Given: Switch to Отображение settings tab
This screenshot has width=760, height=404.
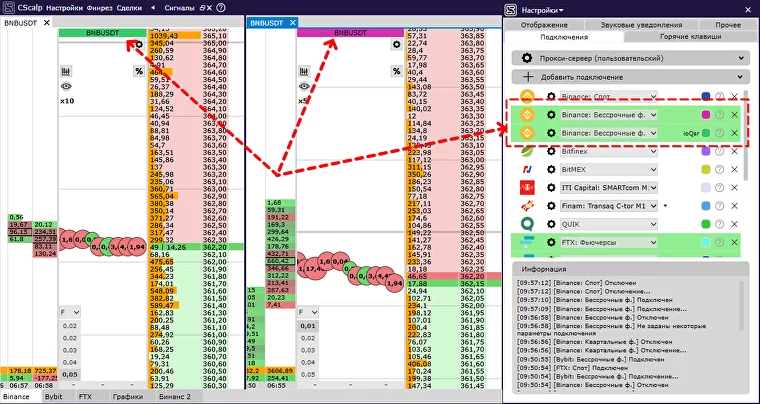Looking at the screenshot, I should point(544,25).
